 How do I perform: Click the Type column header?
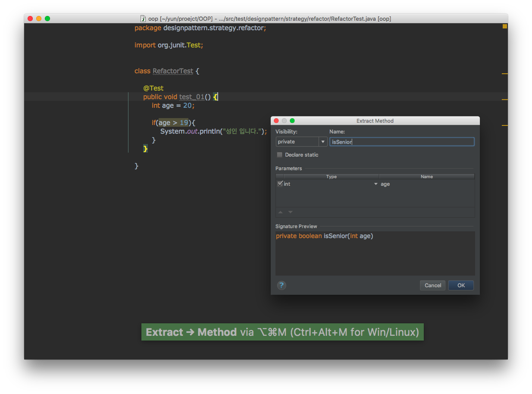pos(331,176)
